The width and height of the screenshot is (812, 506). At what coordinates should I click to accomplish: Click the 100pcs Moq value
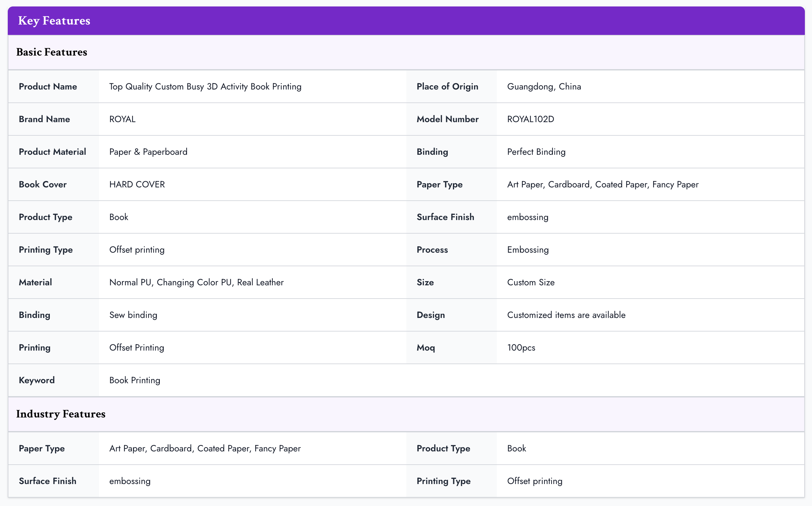click(x=521, y=348)
